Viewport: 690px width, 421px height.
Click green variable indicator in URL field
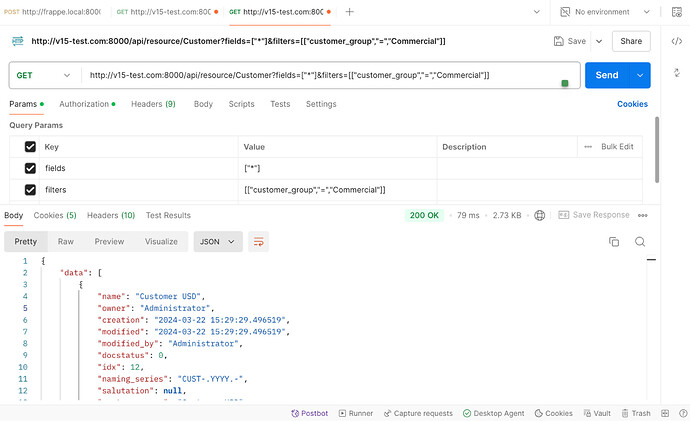565,83
